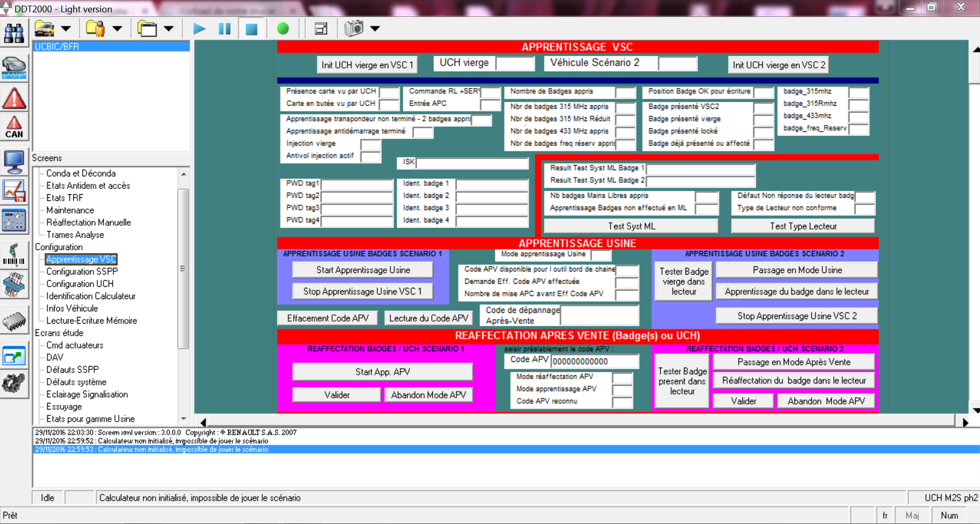Open Configuration UCH in the tree
Image resolution: width=980 pixels, height=524 pixels.
point(80,284)
